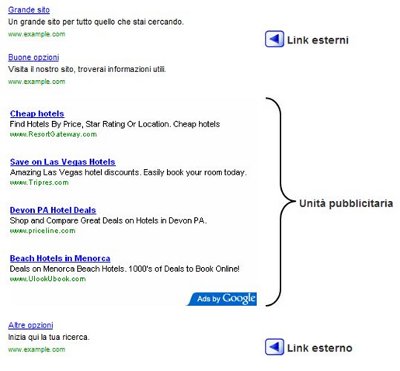
Task: Click the blue arrow icon beside Link esterni
Action: (x=274, y=39)
